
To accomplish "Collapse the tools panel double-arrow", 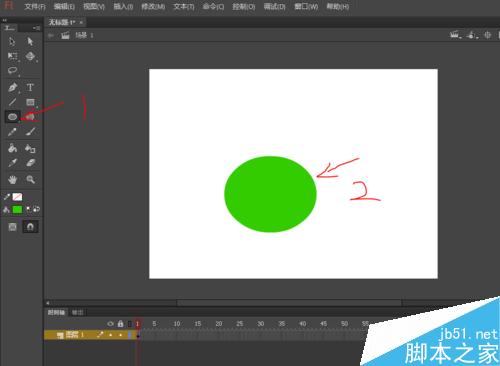I will (4, 20).
